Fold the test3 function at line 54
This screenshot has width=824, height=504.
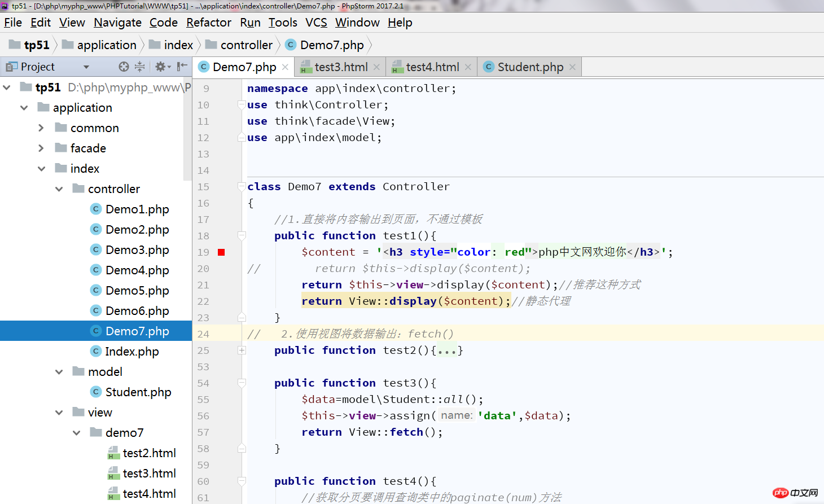pos(242,383)
